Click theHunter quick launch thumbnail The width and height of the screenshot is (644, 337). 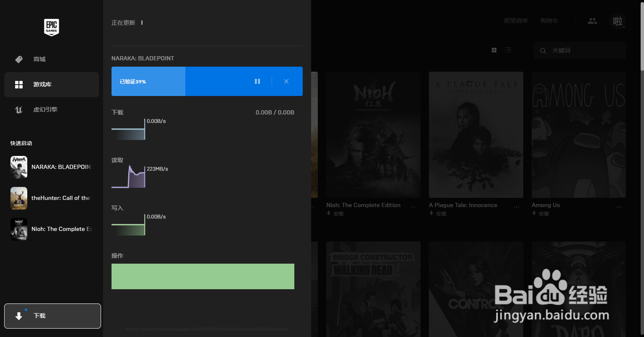(x=19, y=198)
